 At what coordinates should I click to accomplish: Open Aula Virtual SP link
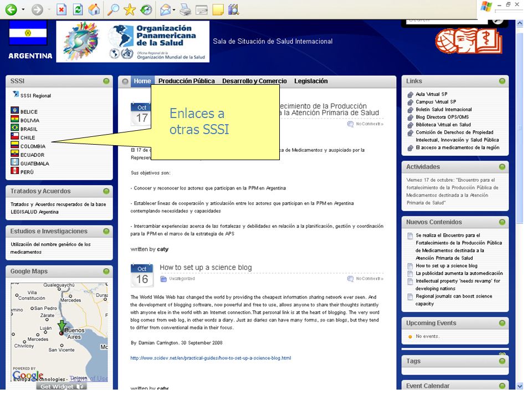pyautogui.click(x=432, y=94)
